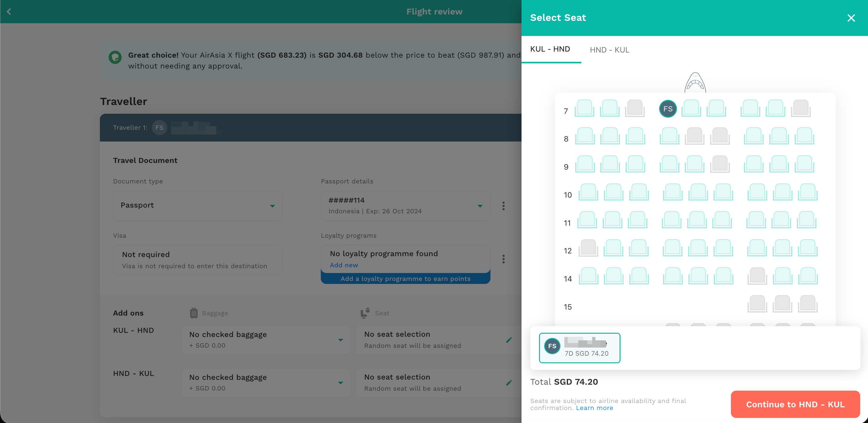Click the green shield icon beside Great choice

[115, 57]
